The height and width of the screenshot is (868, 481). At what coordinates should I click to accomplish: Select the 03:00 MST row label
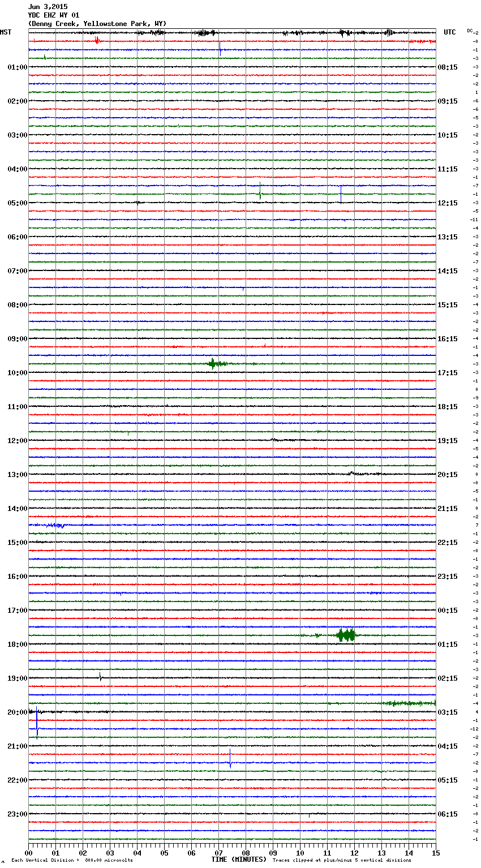tap(18, 135)
